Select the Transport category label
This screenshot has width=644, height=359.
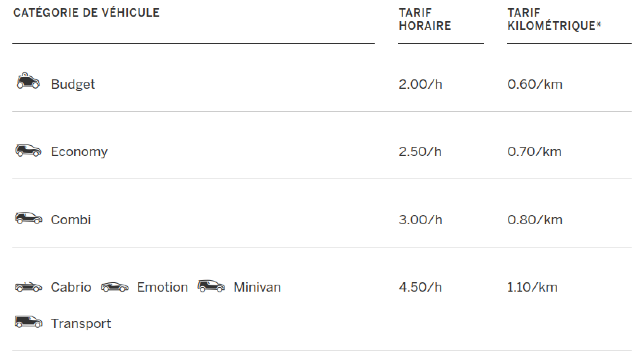coord(81,323)
